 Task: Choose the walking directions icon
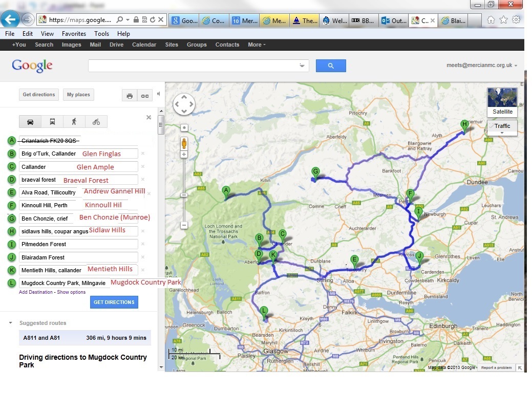coord(74,121)
